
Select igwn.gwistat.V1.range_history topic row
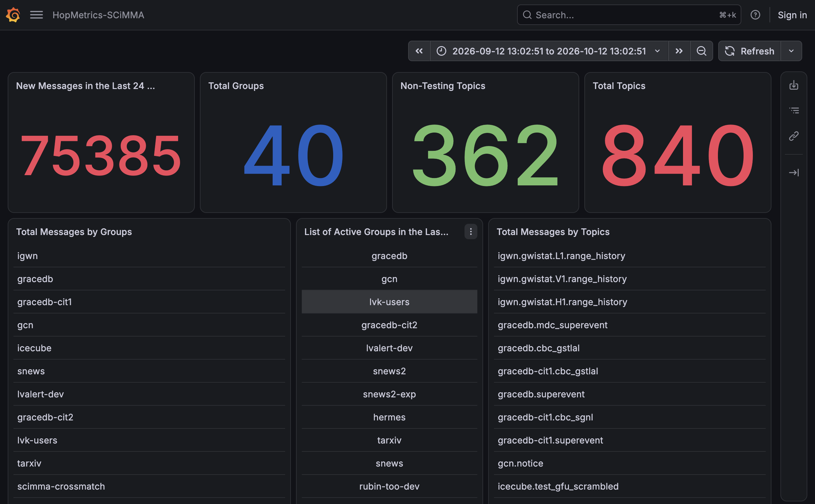click(630, 279)
